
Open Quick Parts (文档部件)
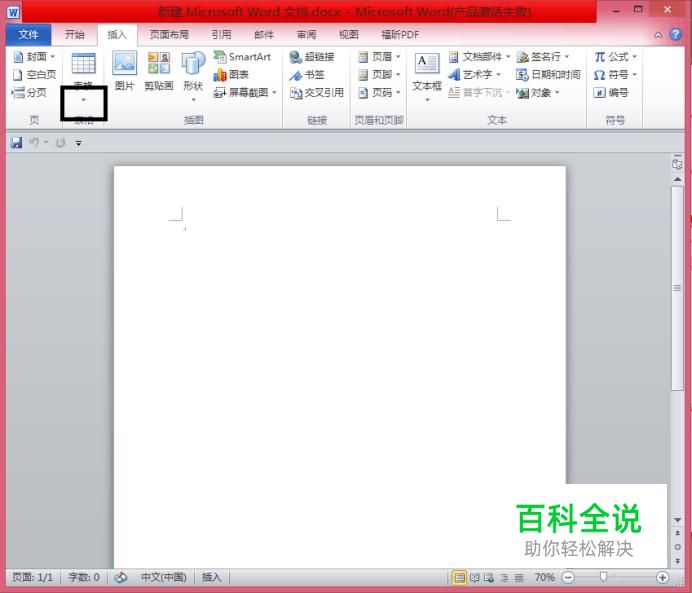point(479,56)
